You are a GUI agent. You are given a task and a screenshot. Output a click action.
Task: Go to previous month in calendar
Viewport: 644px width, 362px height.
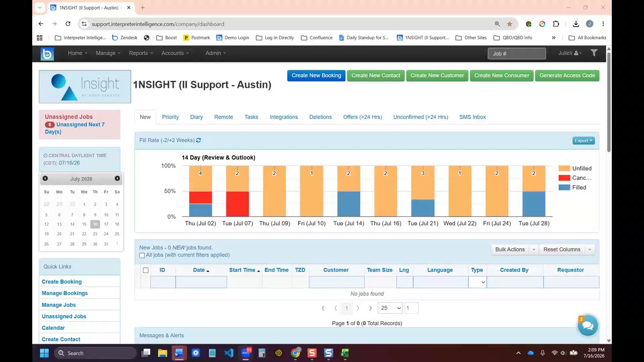coord(45,178)
